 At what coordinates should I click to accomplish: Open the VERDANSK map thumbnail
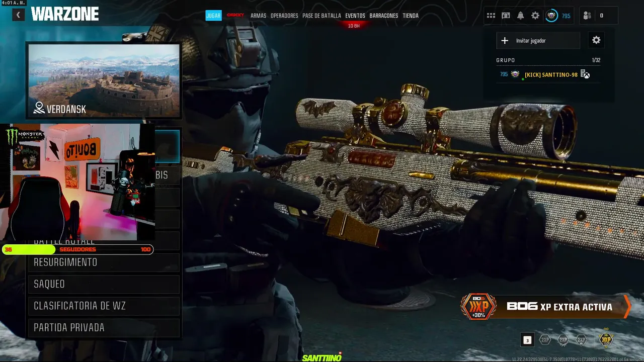(x=104, y=80)
